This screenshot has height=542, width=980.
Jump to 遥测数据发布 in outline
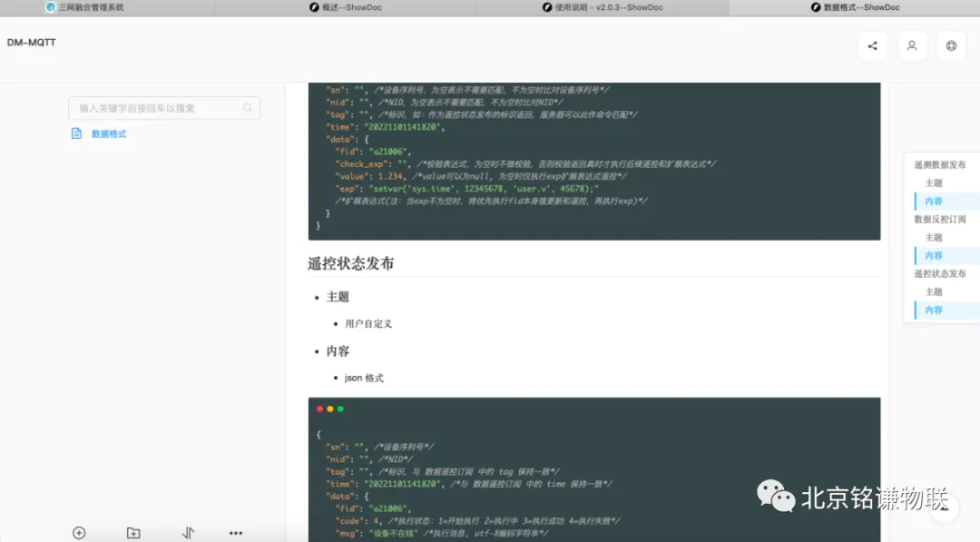(x=939, y=165)
